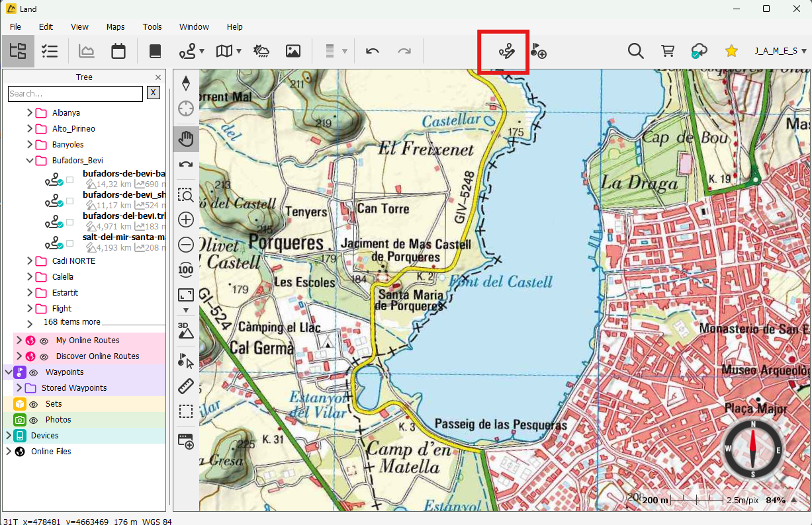Select the ruler measure tool
Screen dimensions: 812x525
click(186, 387)
